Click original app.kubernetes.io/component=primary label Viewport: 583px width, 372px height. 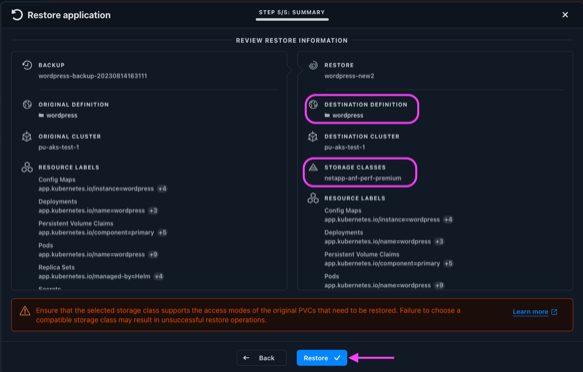(x=96, y=233)
